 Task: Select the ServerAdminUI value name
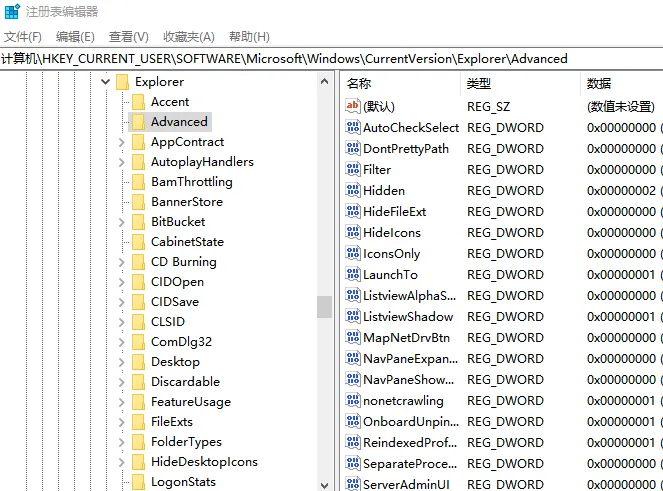click(406, 484)
